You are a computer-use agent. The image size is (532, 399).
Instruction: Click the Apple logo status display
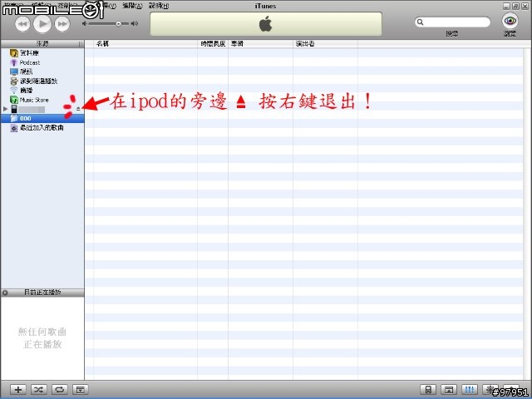266,24
